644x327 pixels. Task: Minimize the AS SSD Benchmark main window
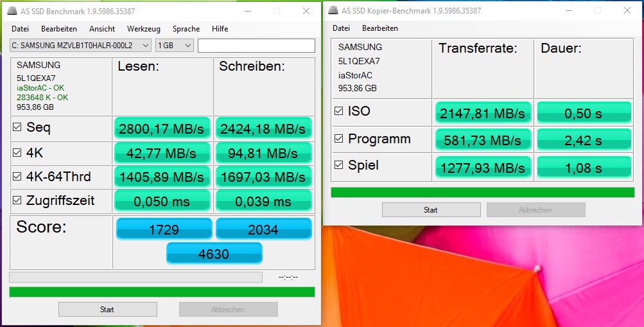(x=247, y=11)
